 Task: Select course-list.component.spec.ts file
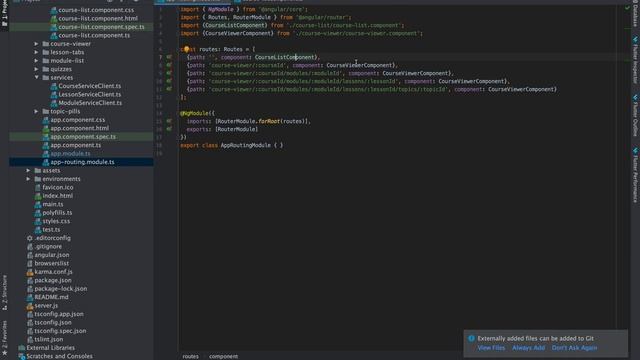(x=101, y=27)
